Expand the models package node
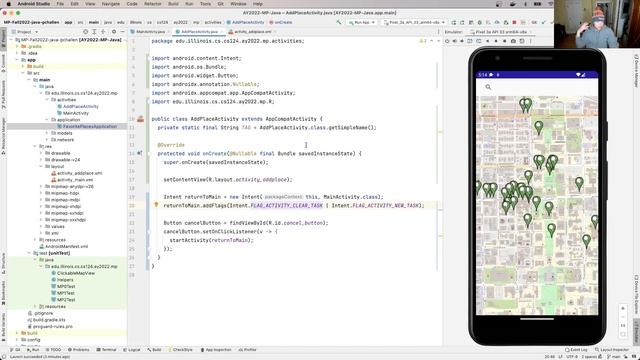Image resolution: width=640 pixels, height=360 pixels. [x=47, y=133]
